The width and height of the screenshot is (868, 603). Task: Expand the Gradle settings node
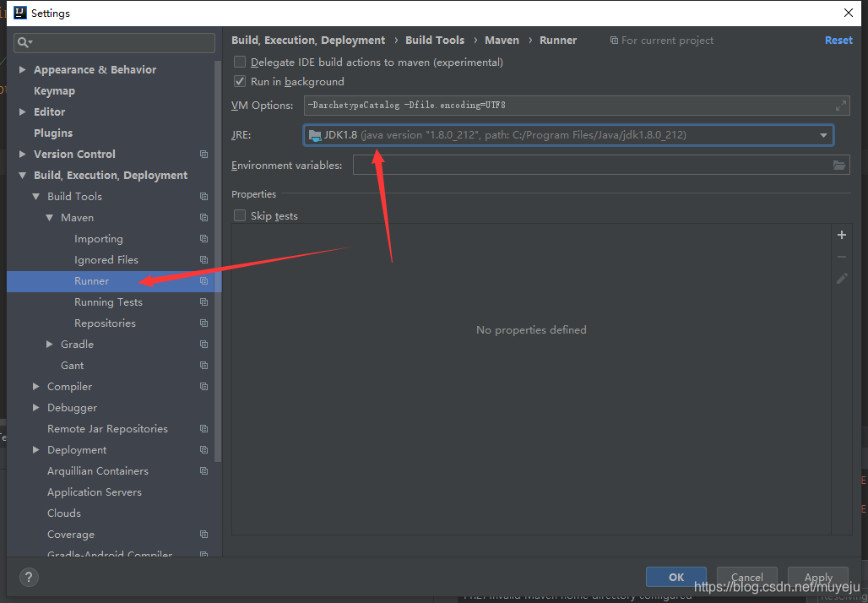[x=48, y=344]
